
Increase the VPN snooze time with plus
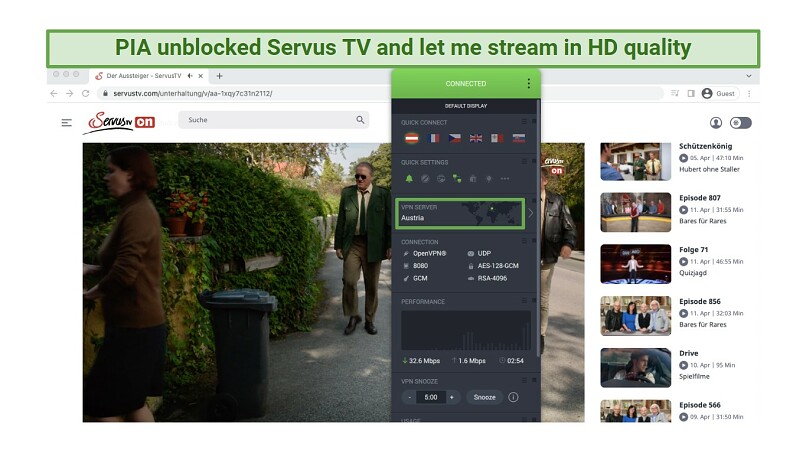[x=452, y=397]
